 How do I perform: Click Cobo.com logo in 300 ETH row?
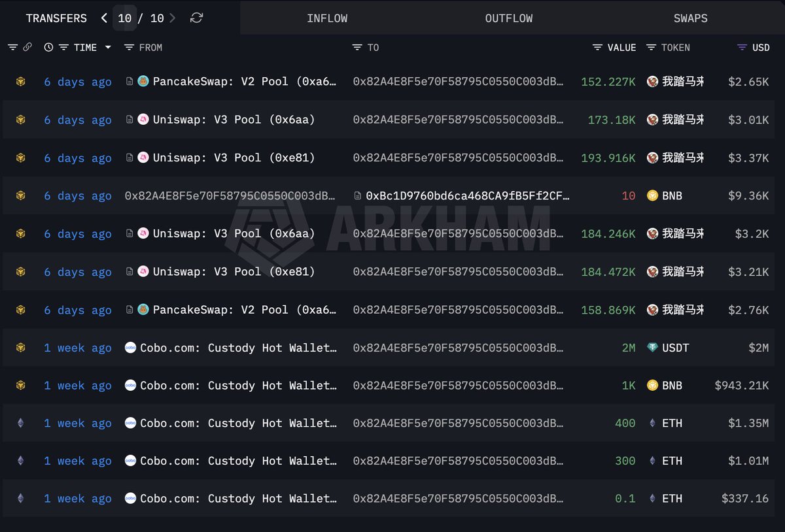coord(130,461)
